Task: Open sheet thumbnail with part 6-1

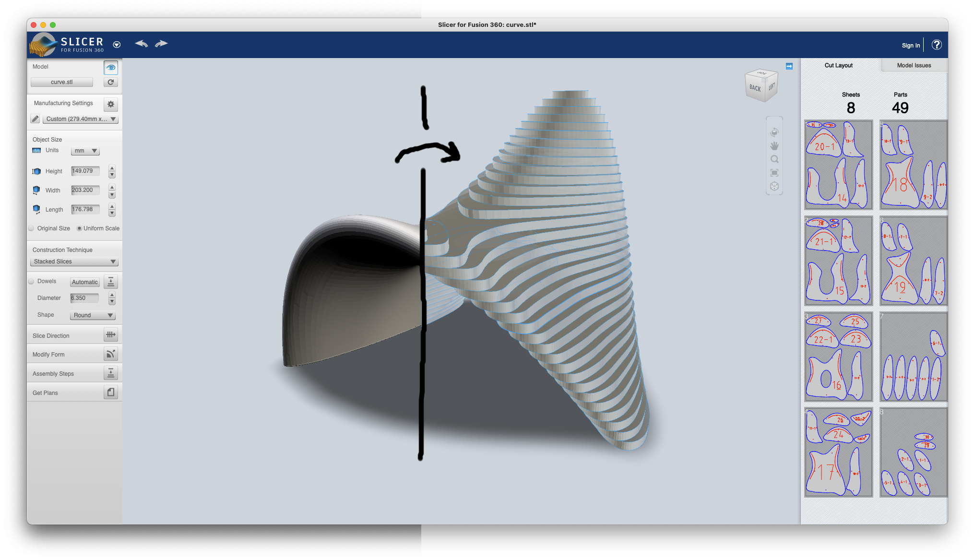Action: pos(913,357)
